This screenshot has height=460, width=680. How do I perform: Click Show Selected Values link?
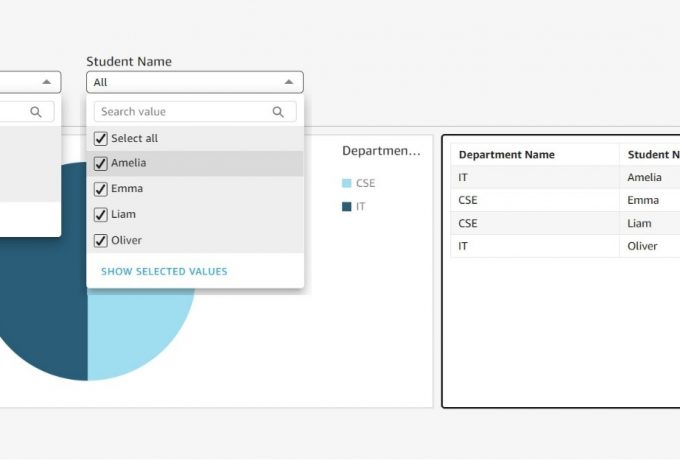164,271
